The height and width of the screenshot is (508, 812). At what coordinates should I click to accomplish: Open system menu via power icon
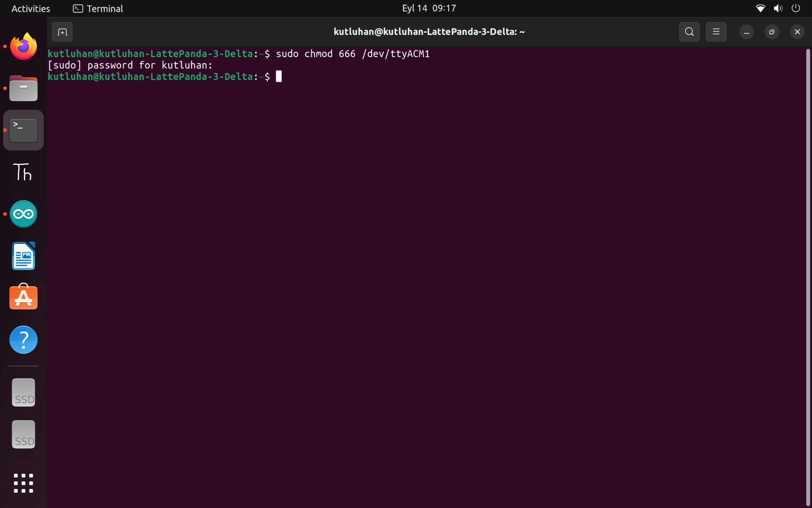[796, 8]
